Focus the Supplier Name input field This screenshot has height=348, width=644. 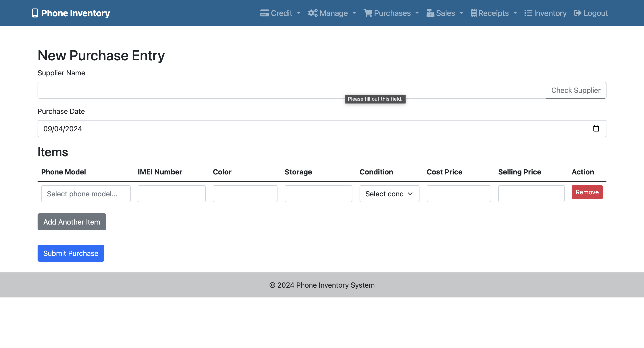tap(291, 90)
